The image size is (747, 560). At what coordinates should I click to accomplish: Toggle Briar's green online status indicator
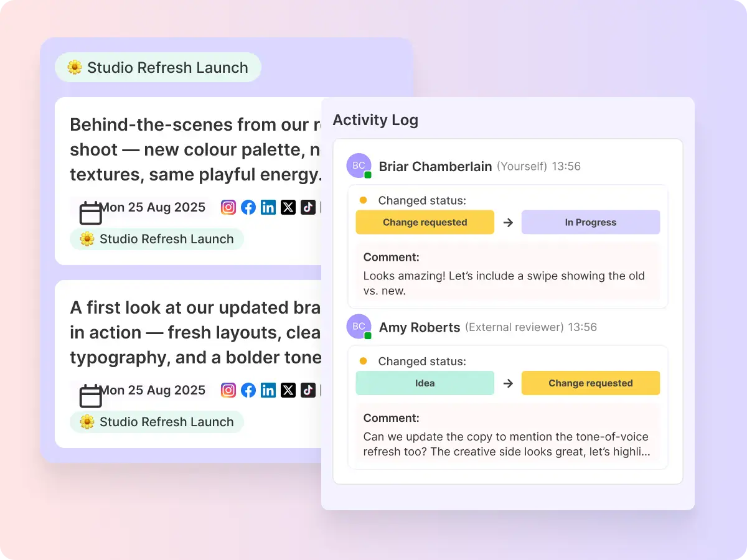pos(367,175)
